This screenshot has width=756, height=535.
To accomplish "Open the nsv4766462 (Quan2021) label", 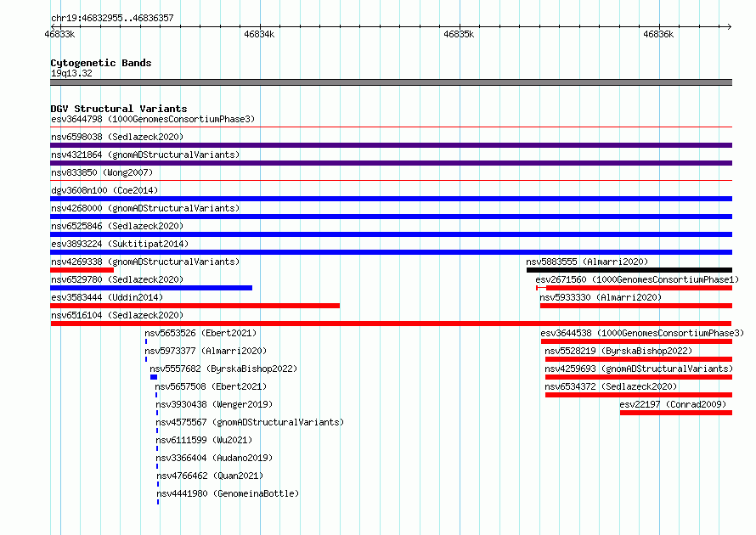I will (210, 476).
